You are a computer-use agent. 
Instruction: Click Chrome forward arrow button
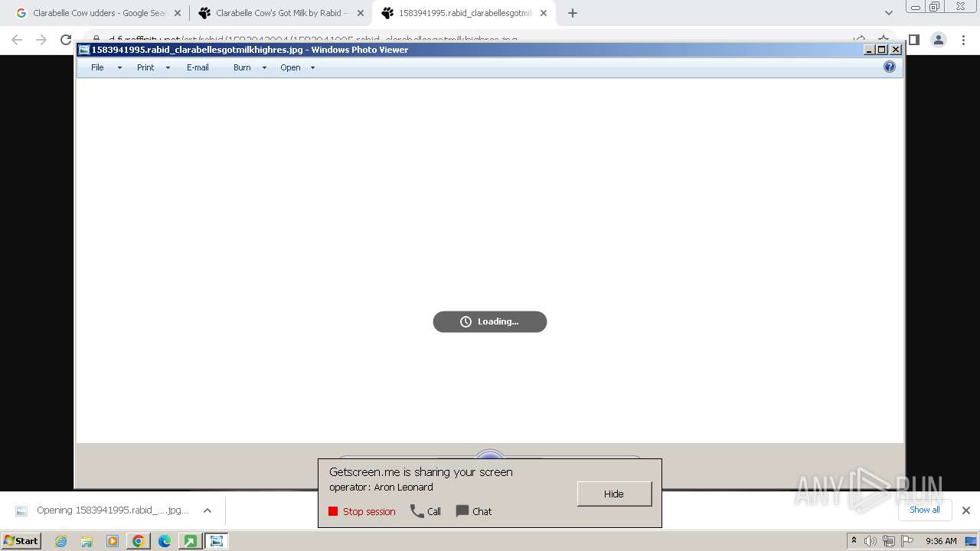coord(41,40)
